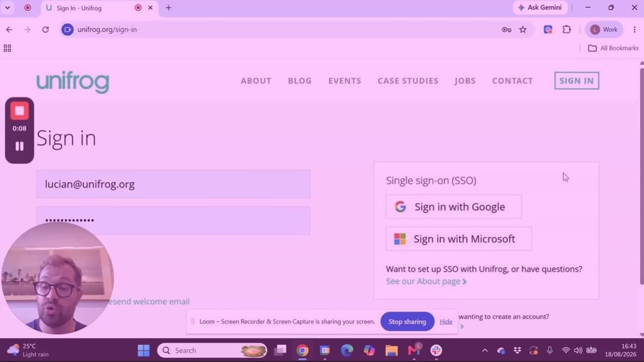Click Sign in with Google
The width and height of the screenshot is (644, 362).
454,207
